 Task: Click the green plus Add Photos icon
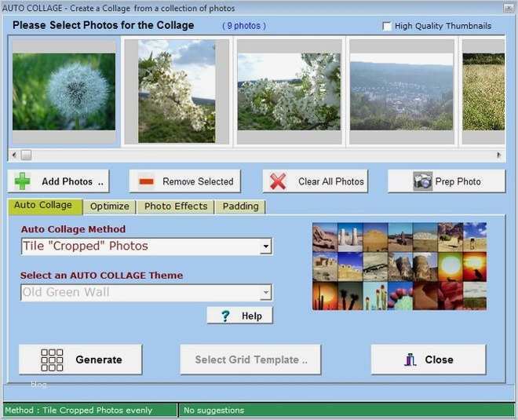(x=23, y=181)
